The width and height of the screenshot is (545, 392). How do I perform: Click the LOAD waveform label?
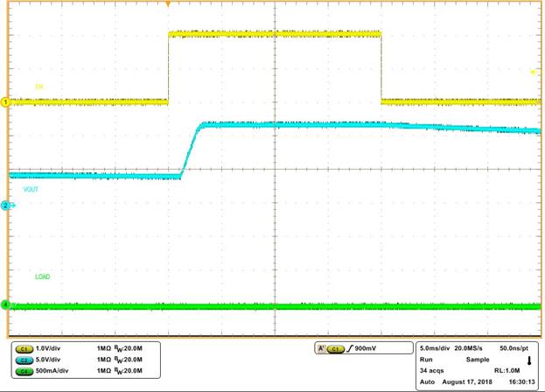pos(42,276)
